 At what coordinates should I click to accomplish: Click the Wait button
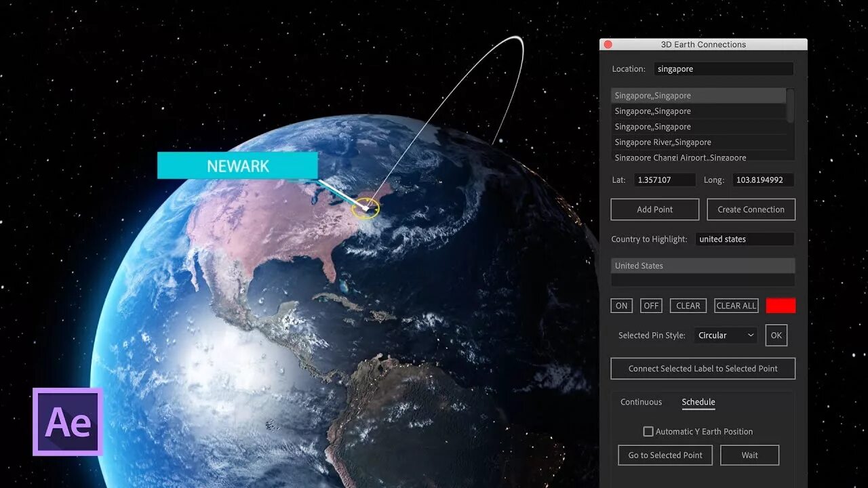pos(750,455)
